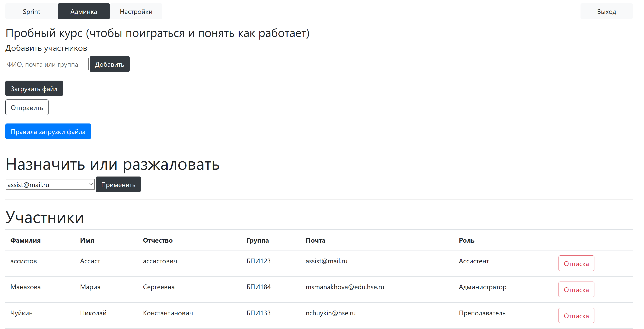Image resolution: width=644 pixels, height=329 pixels.
Task: Click the Назначить или разжаловать heading
Action: point(112,164)
